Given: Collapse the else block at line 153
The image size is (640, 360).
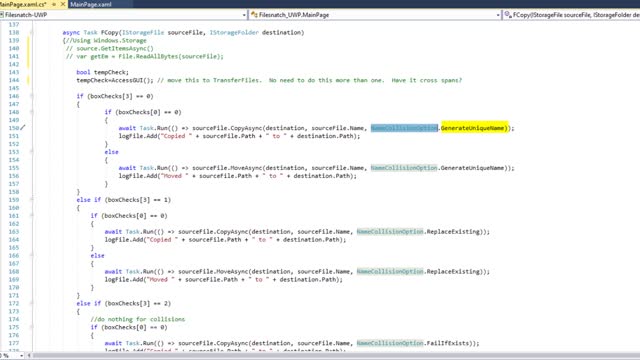Looking at the screenshot, I should pyautogui.click(x=31, y=152).
